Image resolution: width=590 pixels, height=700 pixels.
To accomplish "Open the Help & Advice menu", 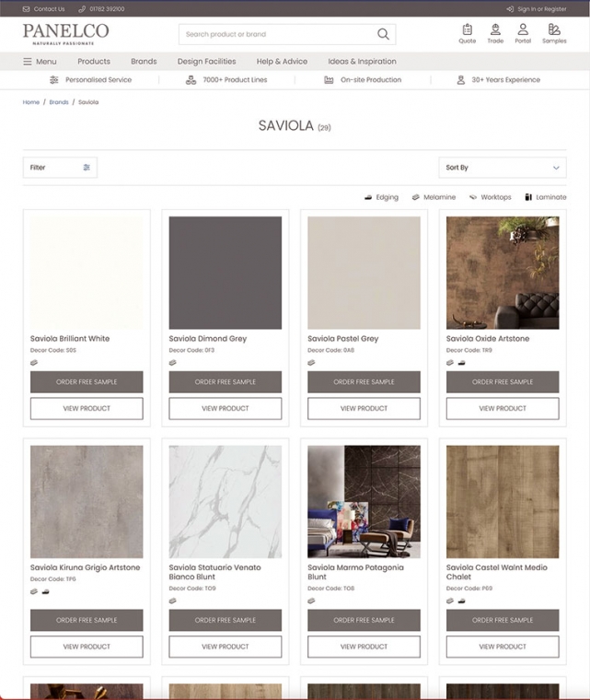I will pos(282,62).
